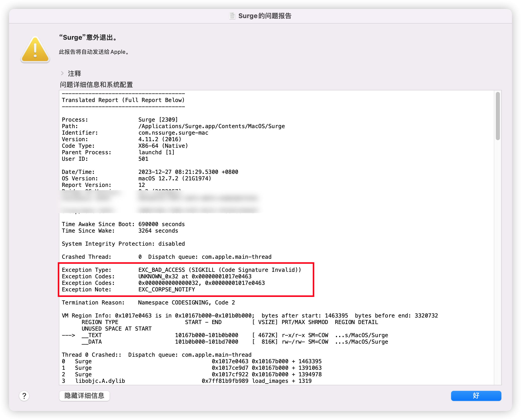Click the yellow warning triangle icon
521x420 pixels.
click(x=35, y=50)
